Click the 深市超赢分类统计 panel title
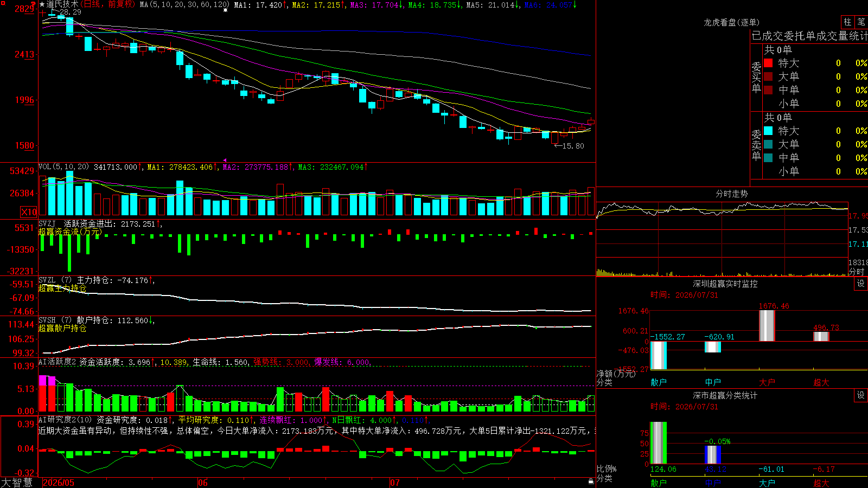The image size is (868, 488). [725, 395]
